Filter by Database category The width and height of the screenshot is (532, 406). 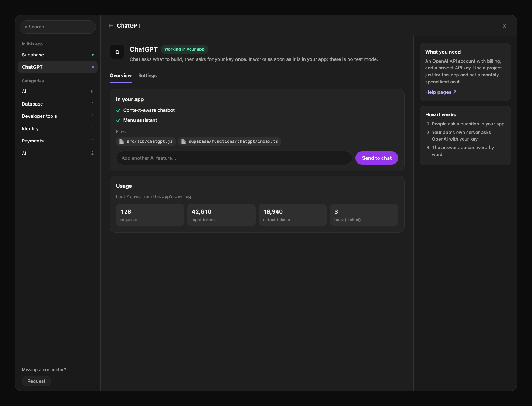tap(58, 104)
